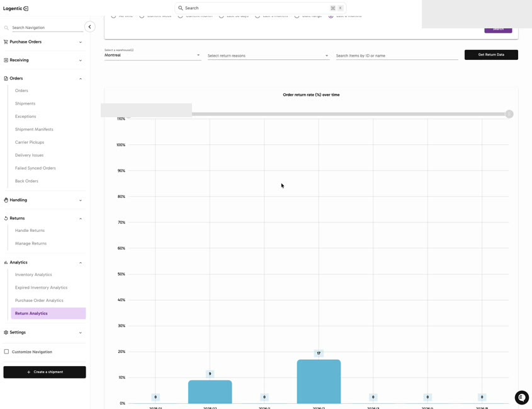Open the Montreal warehouse dropdown

tap(153, 55)
